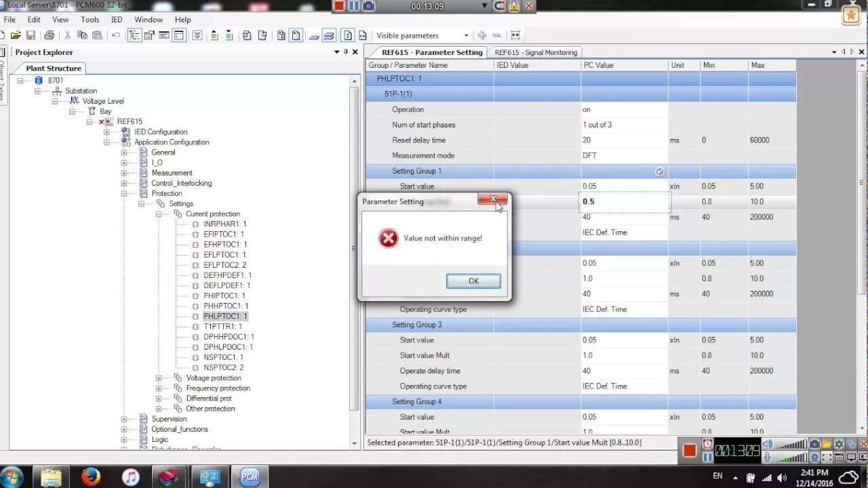The image size is (868, 488).
Task: Open the Tools menu
Action: pyautogui.click(x=90, y=20)
